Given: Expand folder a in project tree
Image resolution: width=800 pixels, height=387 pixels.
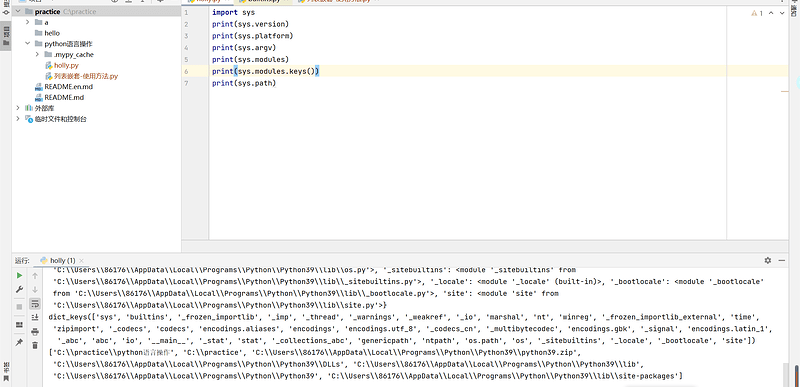Looking at the screenshot, I should [28, 22].
